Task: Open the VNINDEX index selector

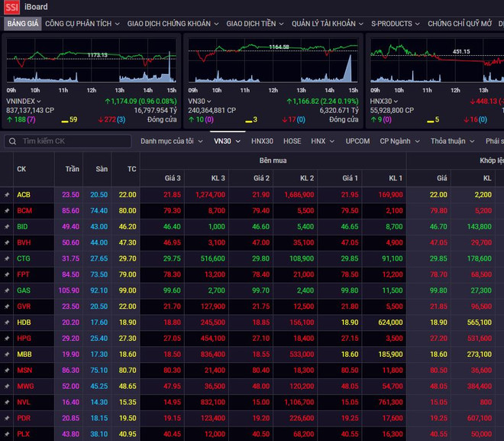Action: coord(24,102)
